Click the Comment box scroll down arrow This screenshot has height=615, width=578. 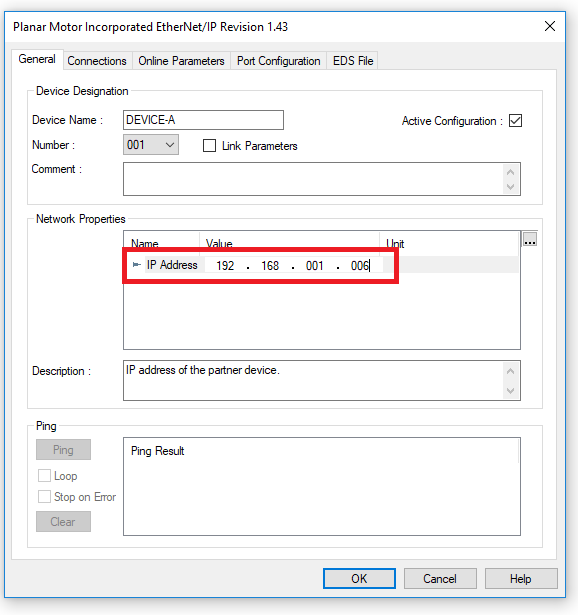pos(510,187)
